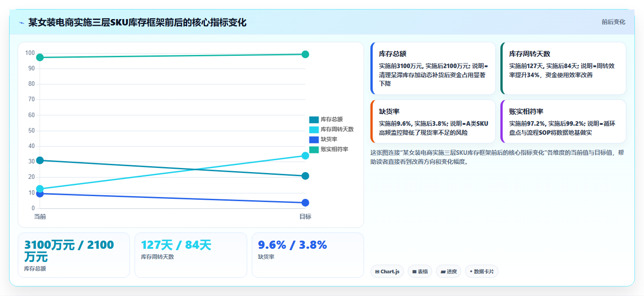This screenshot has width=644, height=296.
Task: Click the 100 y-axis tick label
Action: click(30, 53)
